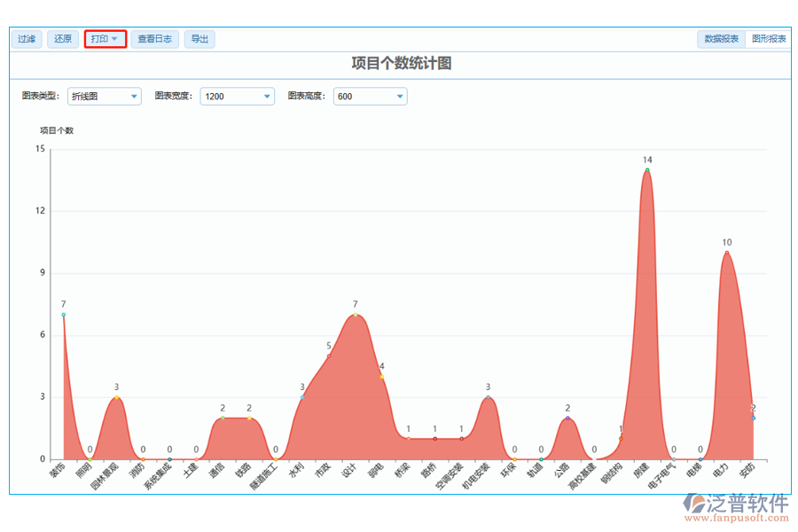The width and height of the screenshot is (798, 532).
Task: Click the 过滤 filter button
Action: coord(27,39)
